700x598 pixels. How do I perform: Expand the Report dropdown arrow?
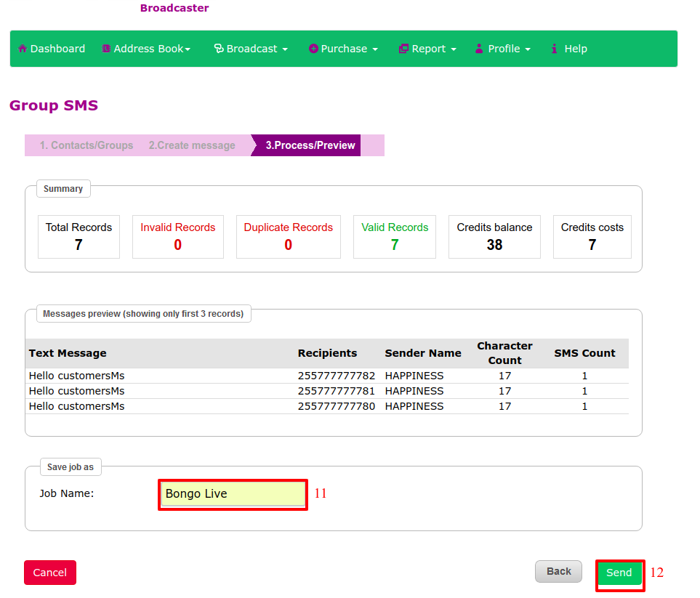454,49
